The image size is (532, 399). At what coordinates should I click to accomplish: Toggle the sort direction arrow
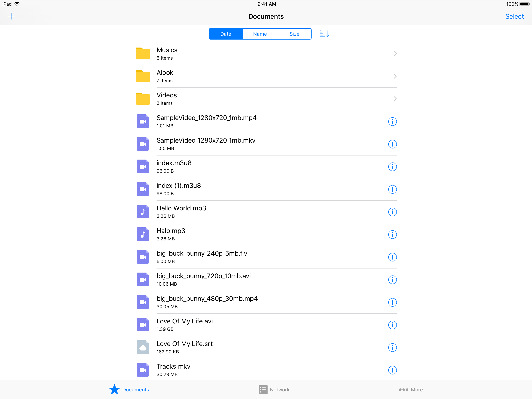pos(324,34)
